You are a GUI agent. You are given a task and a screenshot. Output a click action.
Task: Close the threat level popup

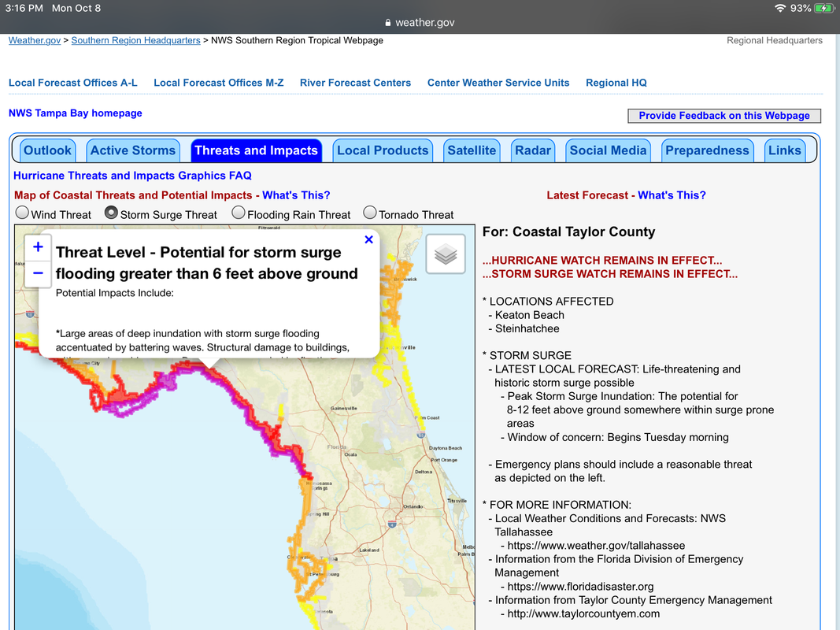(x=368, y=239)
